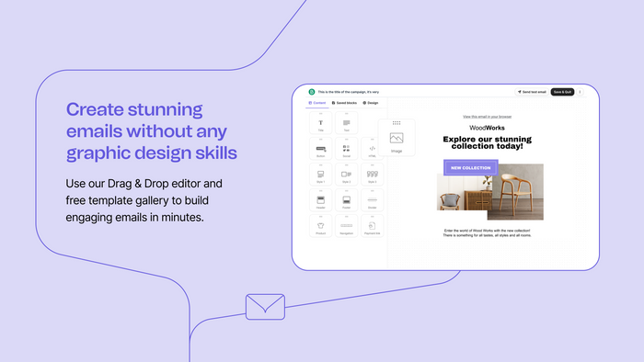Switch to the Saved blocks tab
The width and height of the screenshot is (644, 362).
point(344,103)
